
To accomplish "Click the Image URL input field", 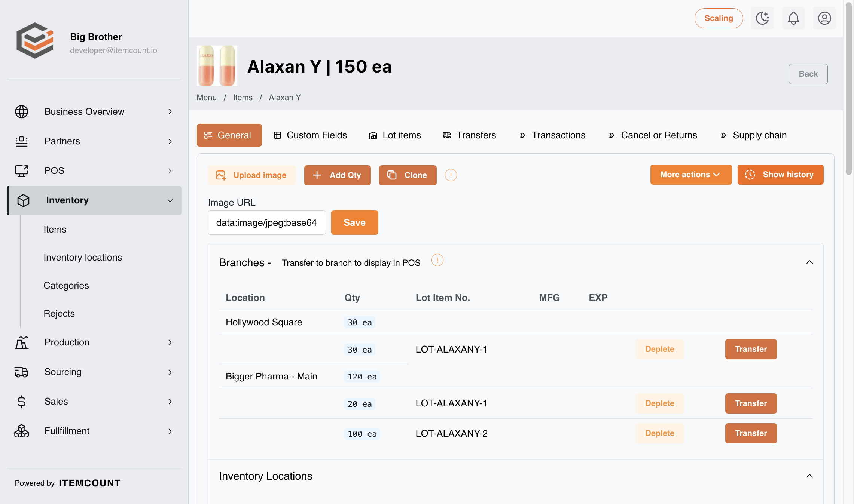I will click(x=267, y=223).
